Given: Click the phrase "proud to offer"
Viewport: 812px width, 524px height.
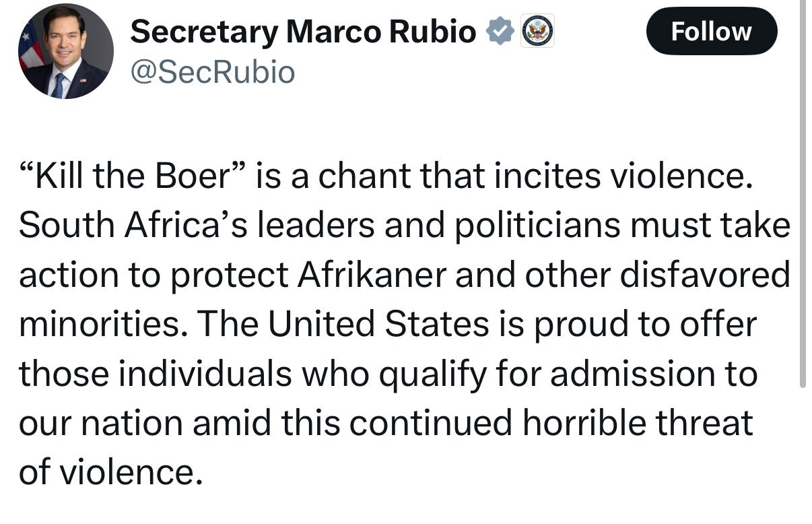Looking at the screenshot, I should 646,325.
